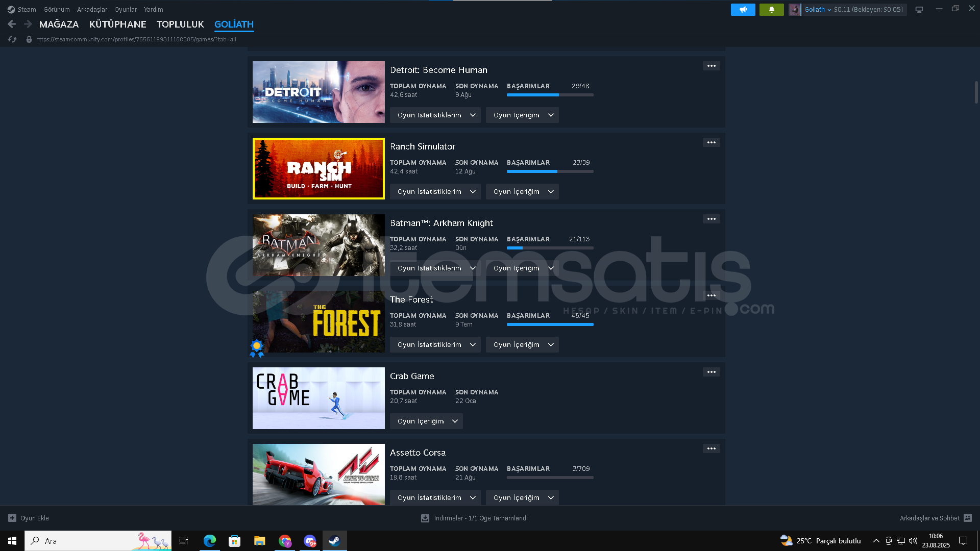
Task: Open the Görünüm menu
Action: click(57, 9)
